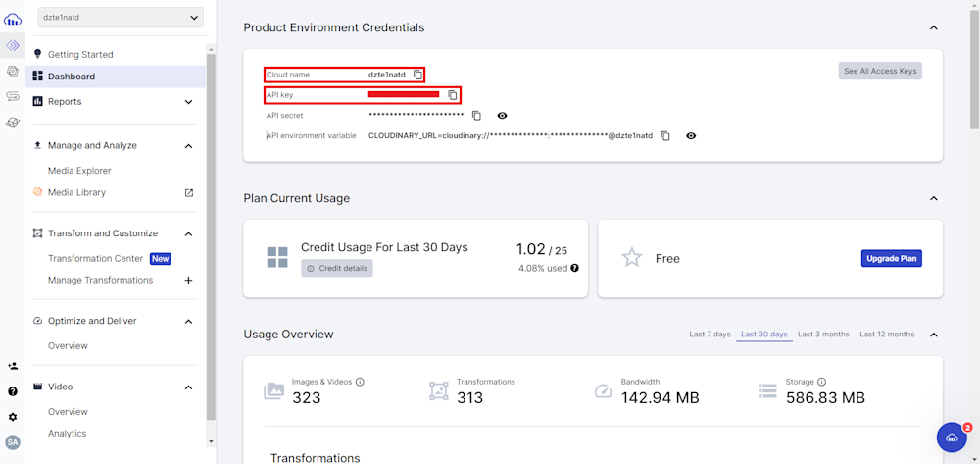The image size is (980, 464).
Task: Select Last 12 months range
Action: pyautogui.click(x=887, y=335)
